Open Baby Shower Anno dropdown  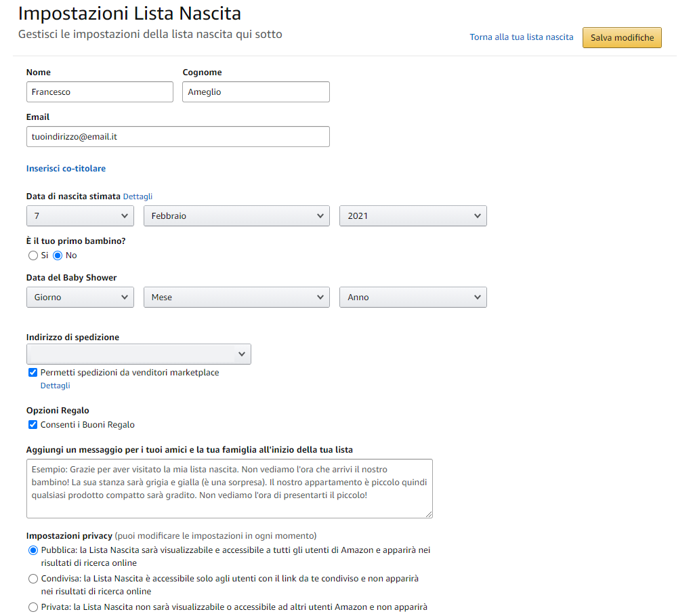tap(413, 297)
